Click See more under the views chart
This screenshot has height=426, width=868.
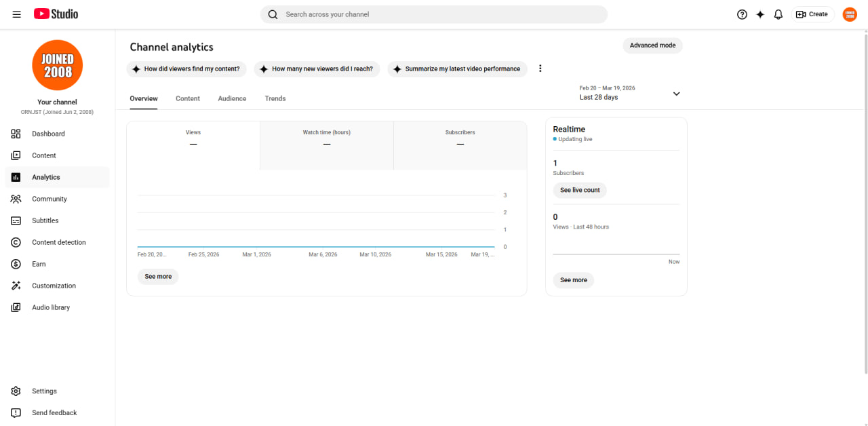pyautogui.click(x=158, y=277)
